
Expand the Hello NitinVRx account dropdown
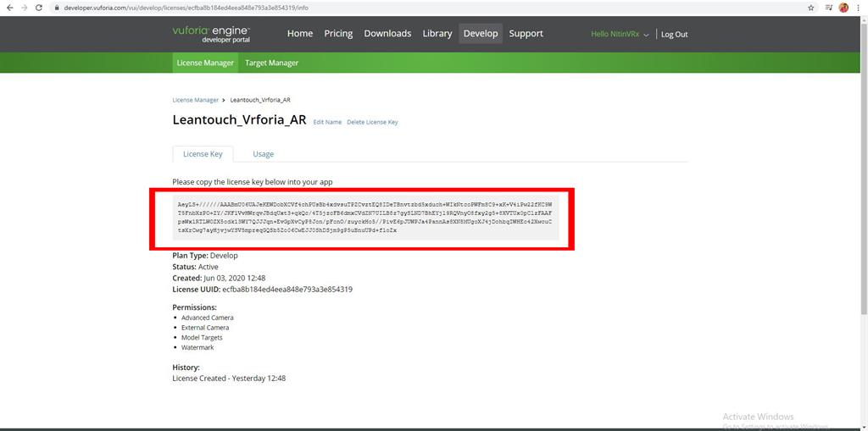pos(620,35)
